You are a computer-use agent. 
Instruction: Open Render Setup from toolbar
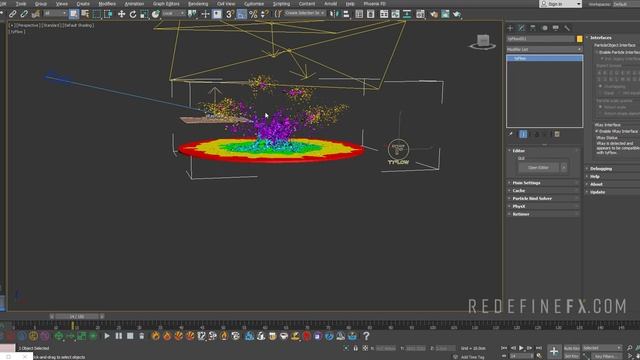point(433,14)
